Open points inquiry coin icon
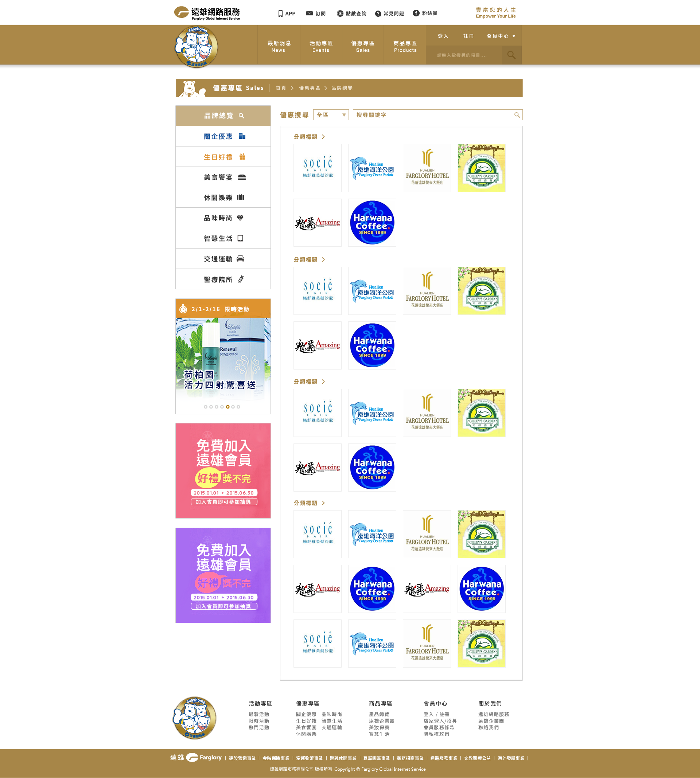700x778 pixels. tap(340, 13)
